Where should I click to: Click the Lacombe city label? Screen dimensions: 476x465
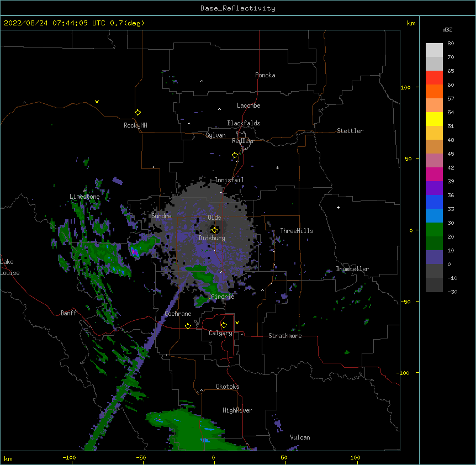(x=248, y=105)
